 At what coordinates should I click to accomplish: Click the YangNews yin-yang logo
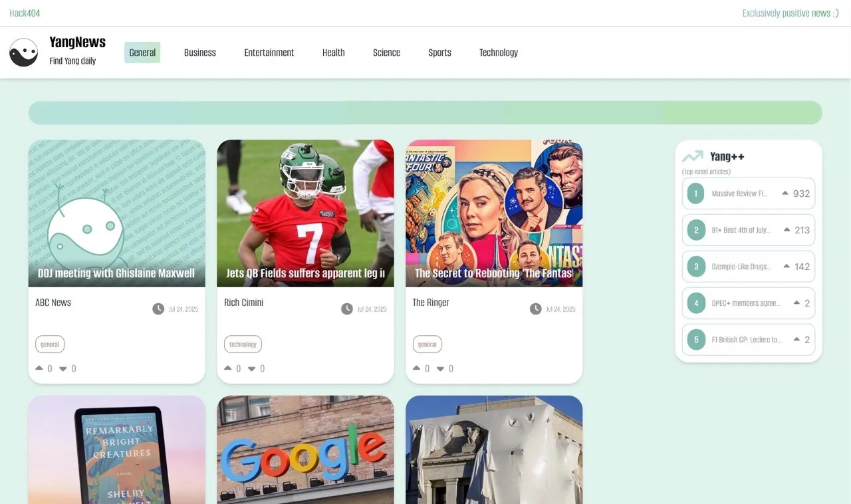tap(23, 53)
